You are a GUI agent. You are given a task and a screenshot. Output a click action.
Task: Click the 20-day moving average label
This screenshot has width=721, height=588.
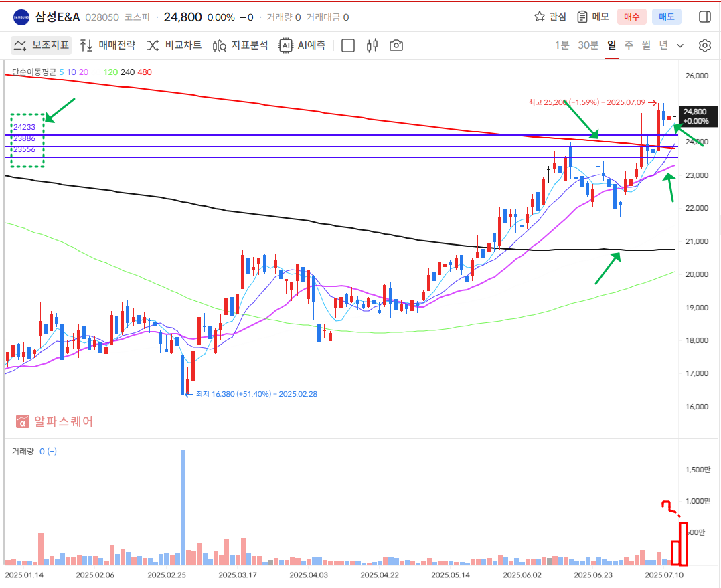[x=84, y=72]
